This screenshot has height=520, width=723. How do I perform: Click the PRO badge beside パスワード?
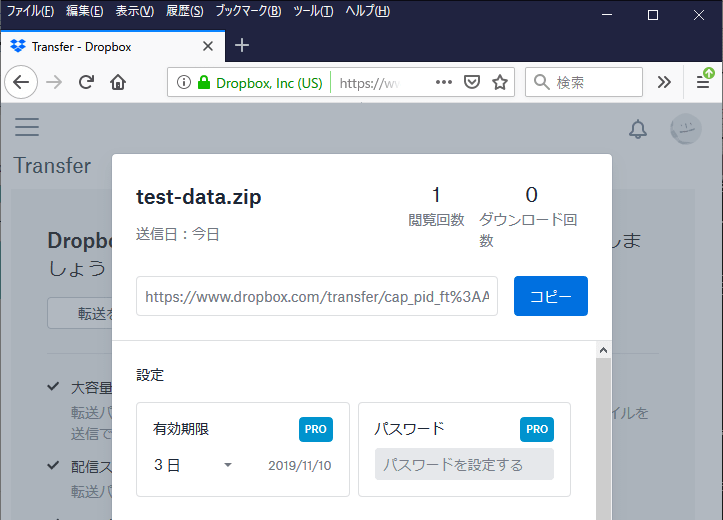click(537, 429)
